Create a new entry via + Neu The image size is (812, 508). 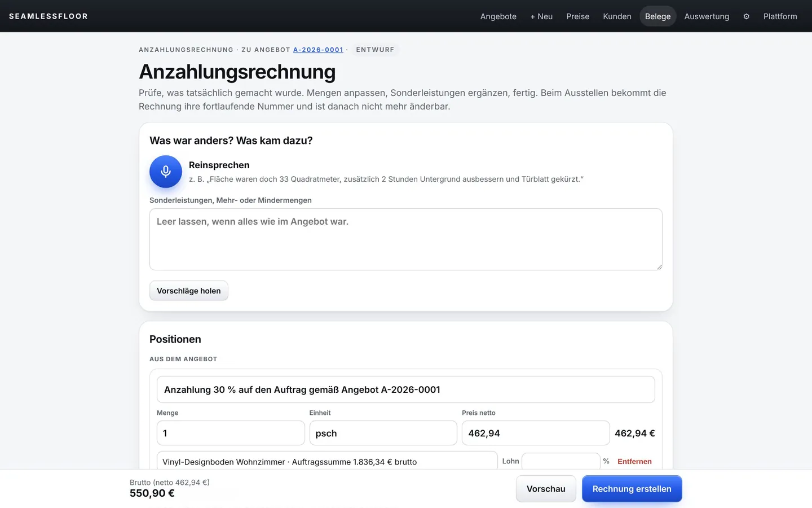click(x=541, y=16)
